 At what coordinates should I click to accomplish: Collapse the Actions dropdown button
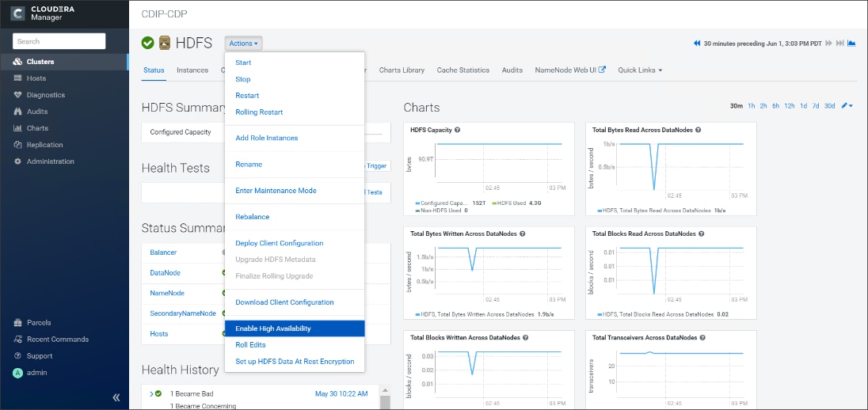click(x=244, y=44)
